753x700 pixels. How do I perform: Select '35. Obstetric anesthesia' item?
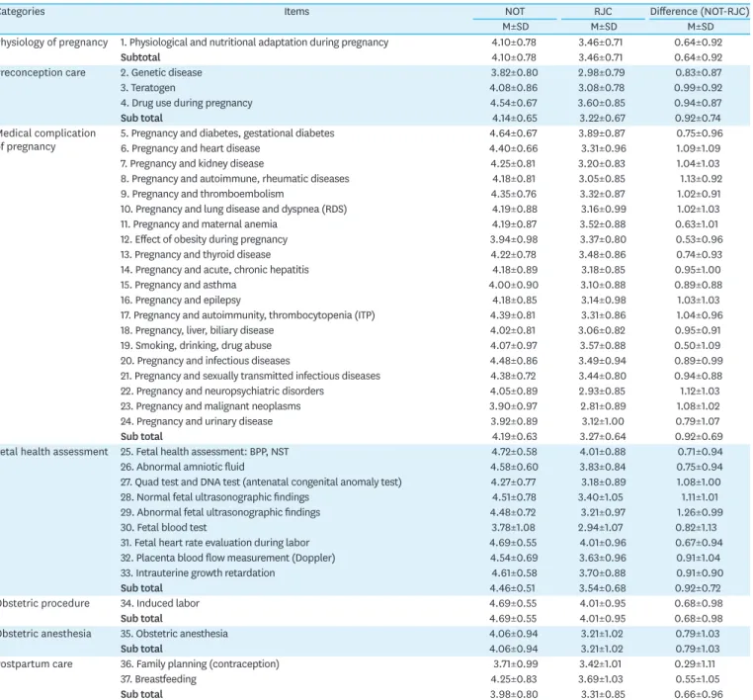point(174,633)
